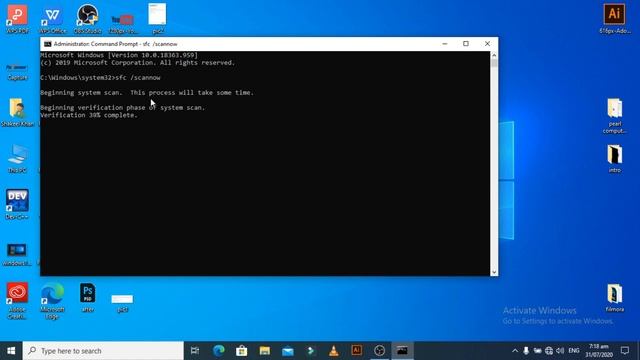This screenshot has height=360, width=640.
Task: Open the Photoshop PSD file named after
Action: pos(87,297)
